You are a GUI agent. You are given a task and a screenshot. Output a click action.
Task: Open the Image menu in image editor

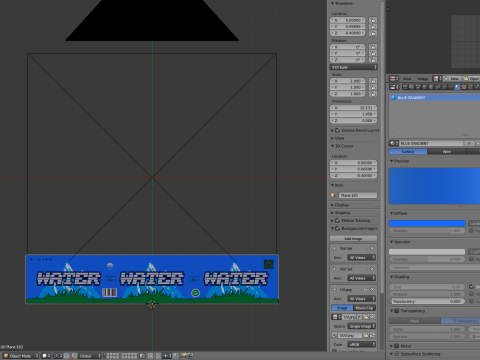[x=423, y=79]
